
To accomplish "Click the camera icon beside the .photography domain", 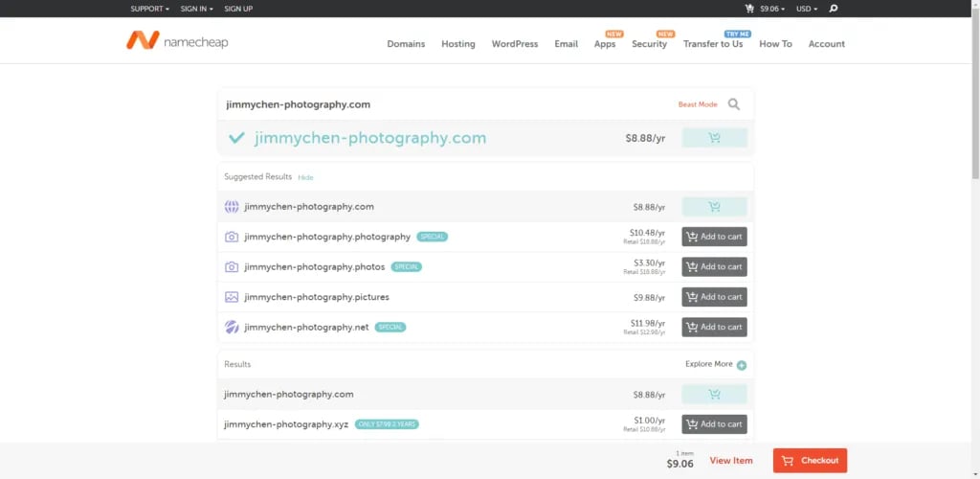I will click(x=232, y=237).
